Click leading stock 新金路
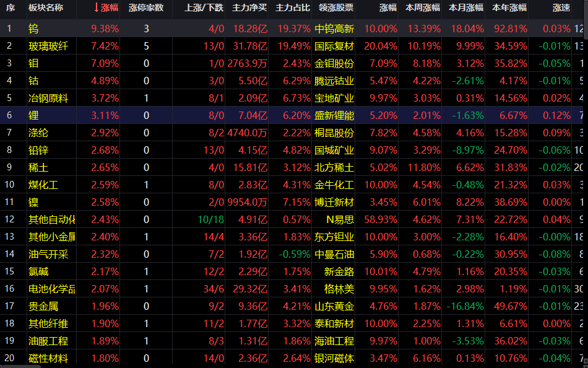Viewport: 588px width, 368px height. [339, 271]
